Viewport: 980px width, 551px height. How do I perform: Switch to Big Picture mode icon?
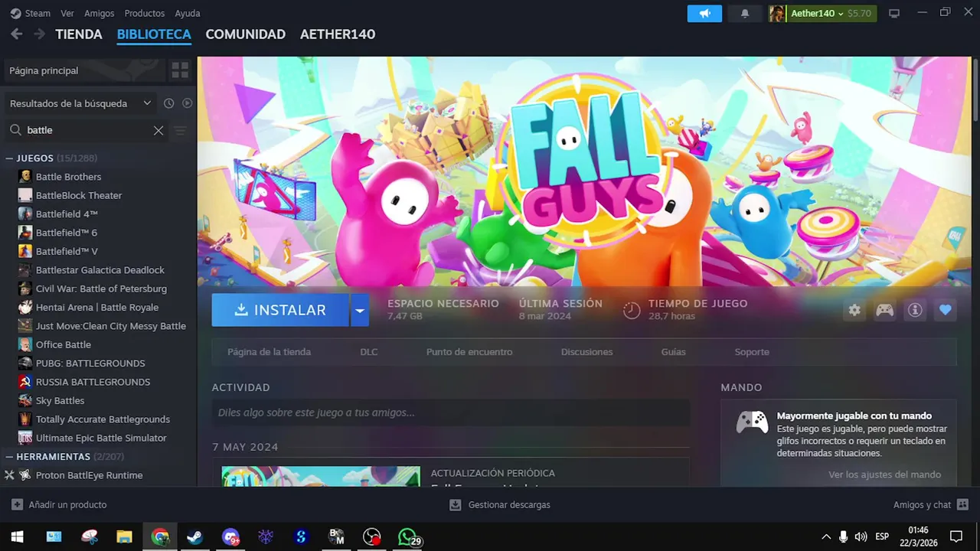coord(893,14)
